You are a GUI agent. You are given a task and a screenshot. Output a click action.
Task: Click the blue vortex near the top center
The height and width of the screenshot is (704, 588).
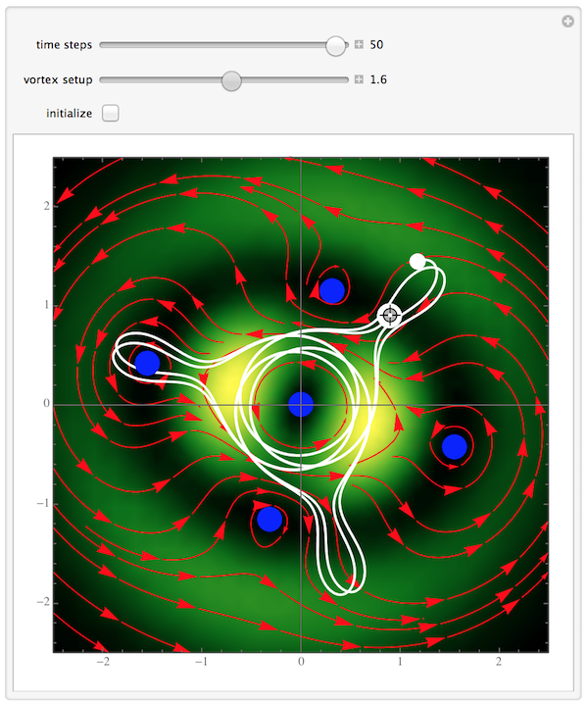pos(332,290)
